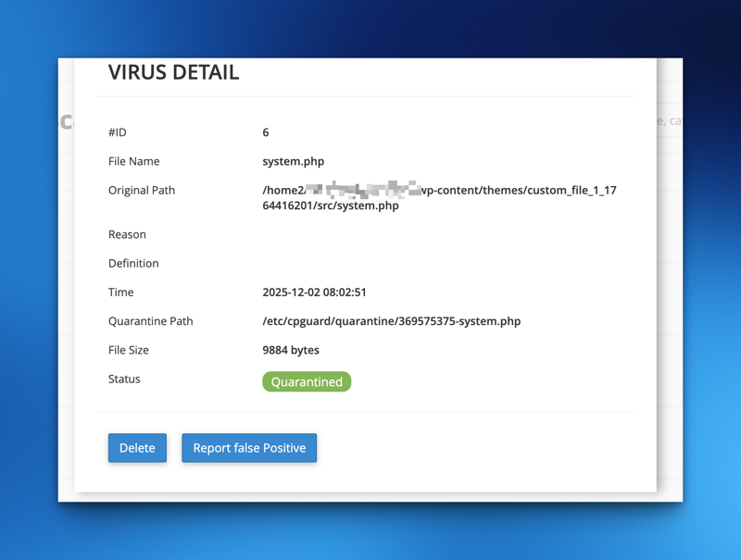Select the VIRUS DETAIL heading
Screen dimensions: 741x560
[173, 72]
